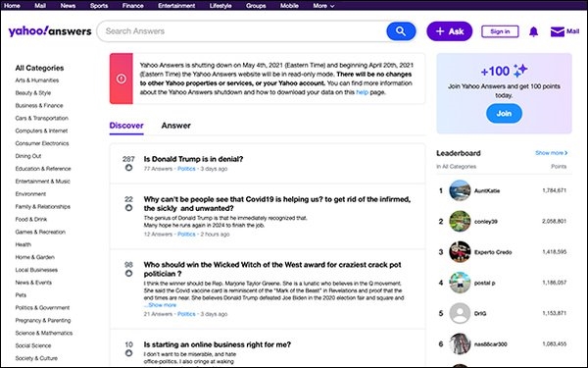Click vote icon under 10 count

coord(128,353)
